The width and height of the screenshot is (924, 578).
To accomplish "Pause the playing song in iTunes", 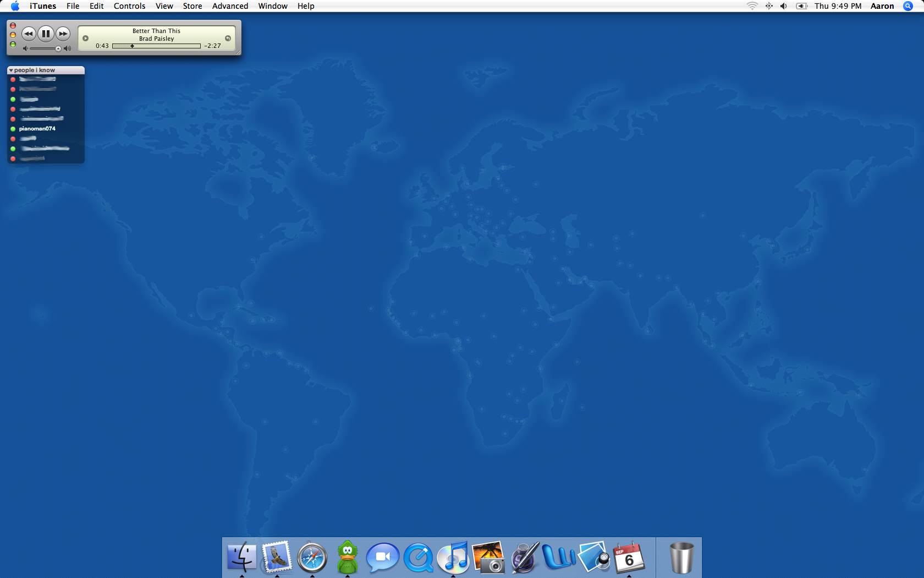I will click(46, 34).
